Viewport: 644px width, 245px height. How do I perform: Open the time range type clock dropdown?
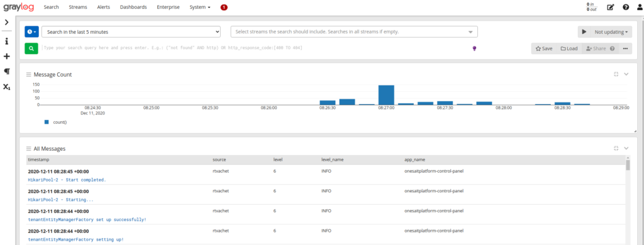[x=31, y=31]
